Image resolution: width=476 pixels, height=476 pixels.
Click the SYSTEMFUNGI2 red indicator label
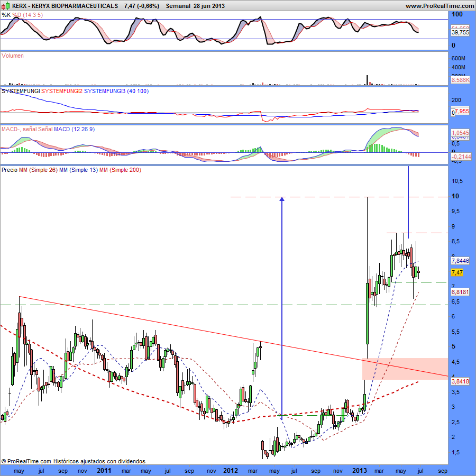[62, 91]
